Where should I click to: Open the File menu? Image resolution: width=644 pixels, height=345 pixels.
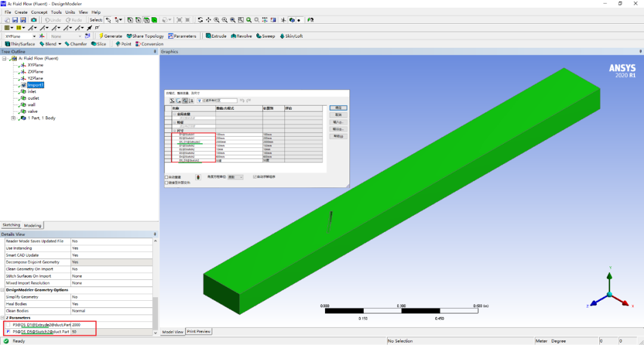[8, 13]
